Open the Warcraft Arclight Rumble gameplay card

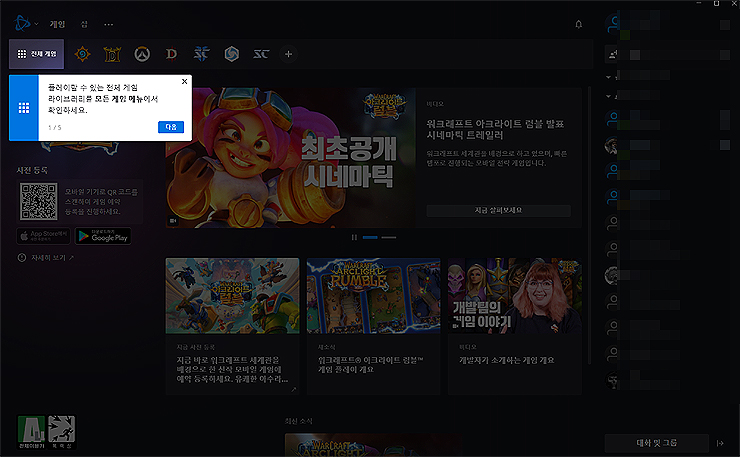point(374,326)
